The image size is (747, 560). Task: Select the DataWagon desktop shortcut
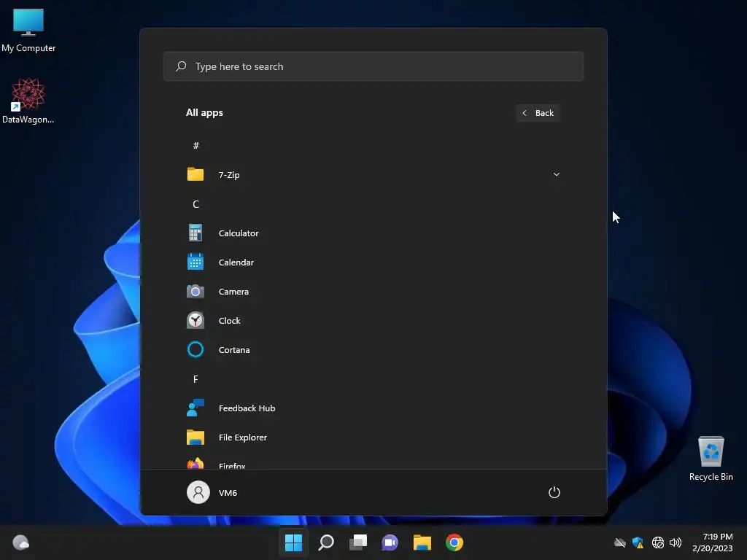[x=28, y=101]
